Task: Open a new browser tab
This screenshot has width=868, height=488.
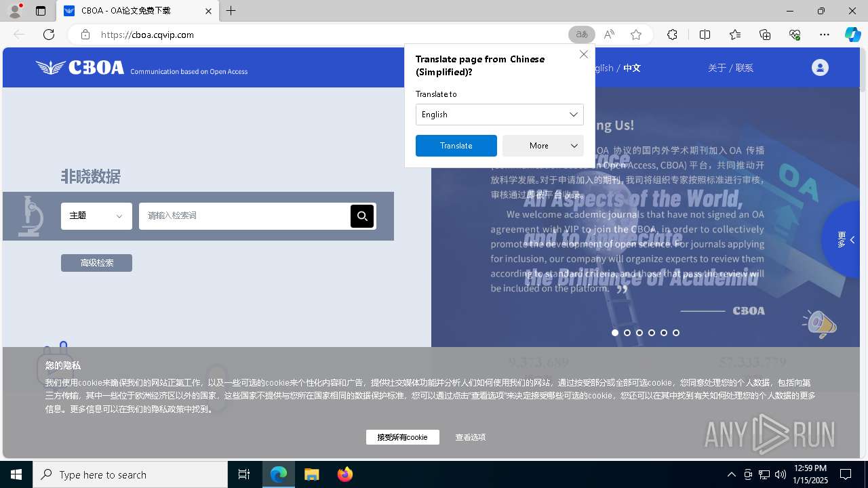Action: click(x=231, y=11)
